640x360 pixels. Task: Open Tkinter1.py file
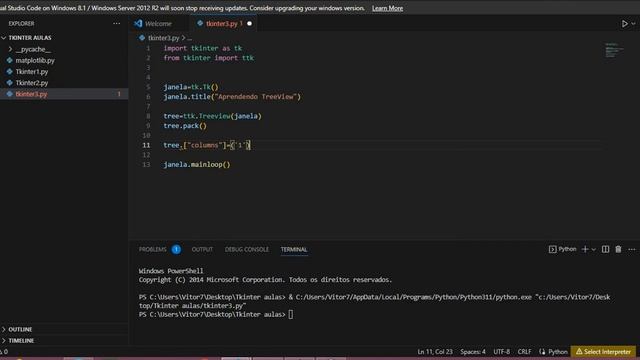point(32,72)
